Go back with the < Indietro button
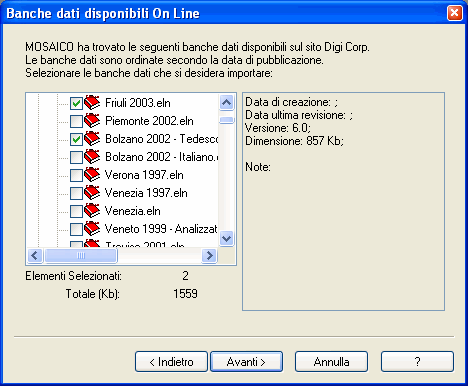This screenshot has width=468, height=386. 171,362
